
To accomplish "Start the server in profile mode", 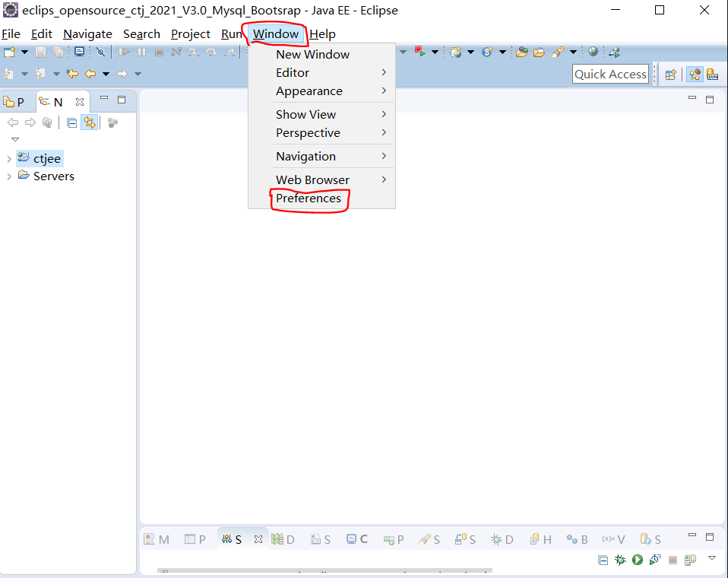I will (x=655, y=560).
